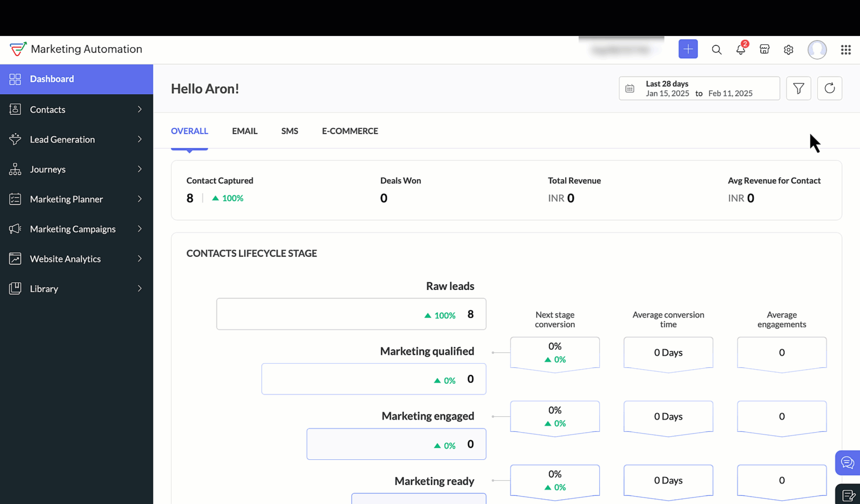The image size is (860, 504).
Task: Click the Marketing engaged stage bar
Action: click(396, 444)
